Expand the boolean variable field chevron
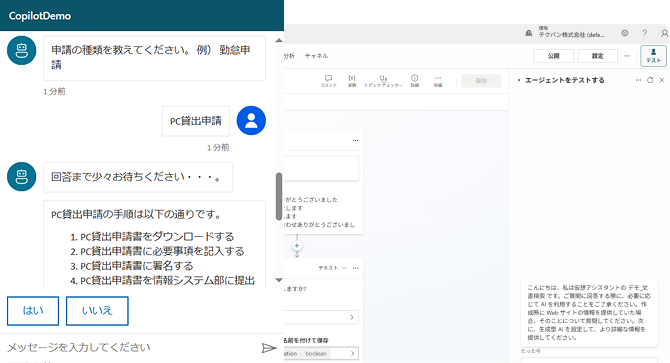The width and height of the screenshot is (670, 363). [x=353, y=354]
